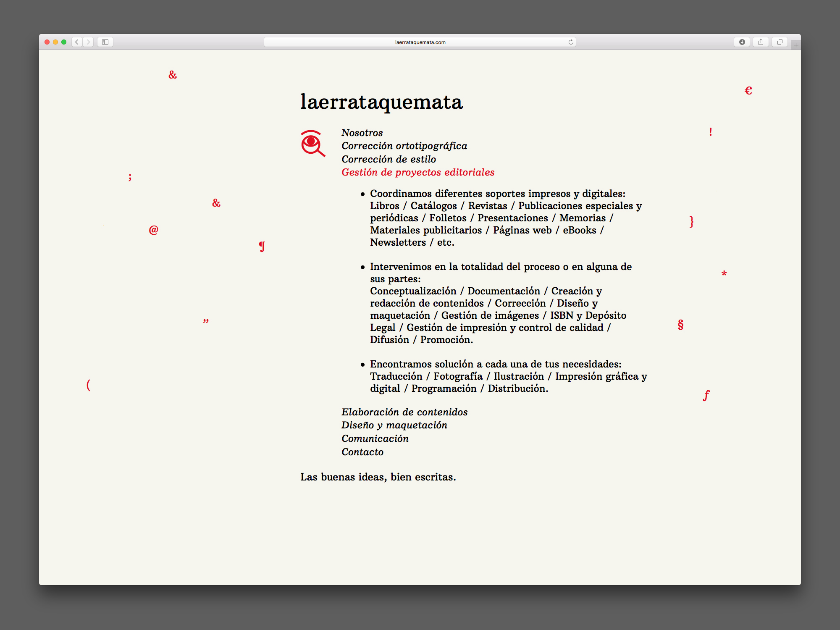Click the Safari back arrow button
This screenshot has width=840, height=630.
point(77,42)
